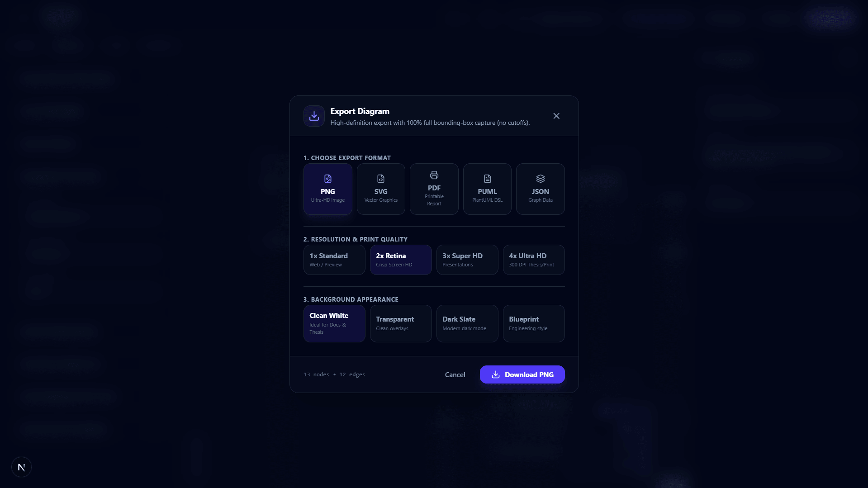Viewport: 868px width, 488px height.
Task: Select the Clean White background
Action: click(334, 323)
